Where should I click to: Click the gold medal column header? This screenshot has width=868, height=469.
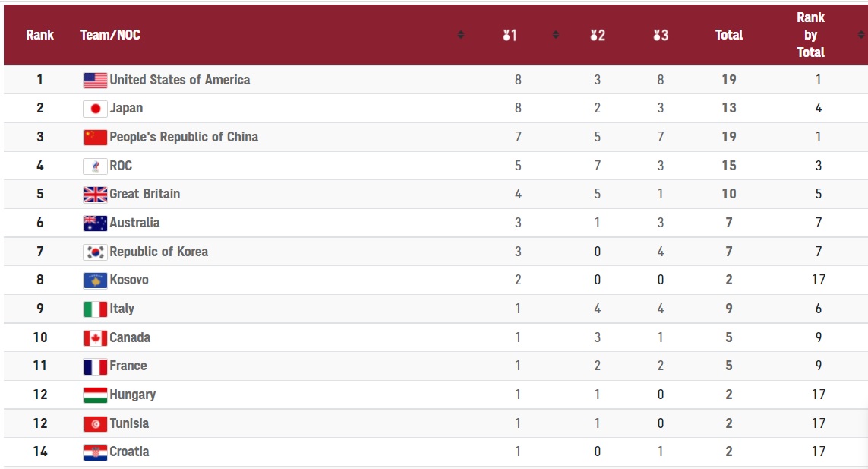pos(510,36)
